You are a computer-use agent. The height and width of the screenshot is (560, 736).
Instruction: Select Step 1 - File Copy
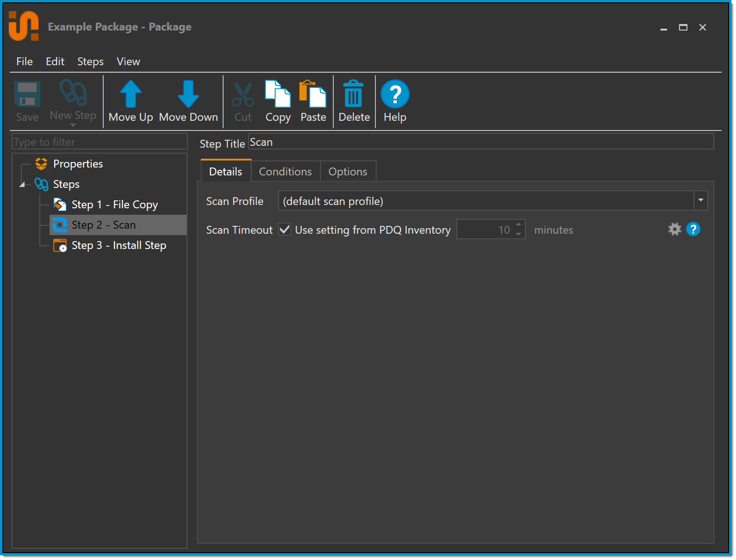click(115, 205)
